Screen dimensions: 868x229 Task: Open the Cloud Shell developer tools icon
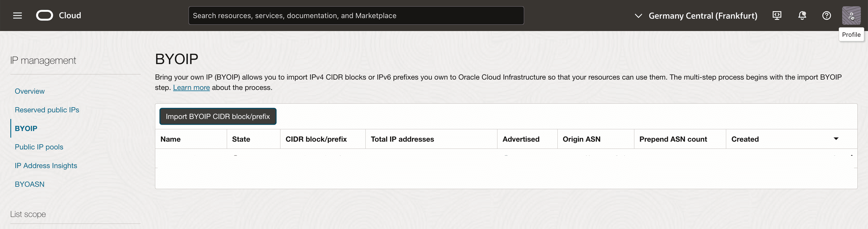(777, 16)
